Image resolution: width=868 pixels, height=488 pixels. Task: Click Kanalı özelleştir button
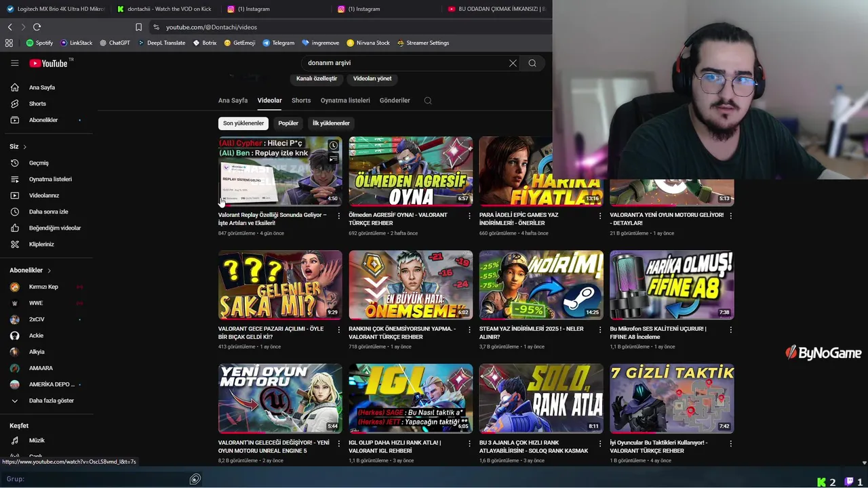[x=317, y=79]
